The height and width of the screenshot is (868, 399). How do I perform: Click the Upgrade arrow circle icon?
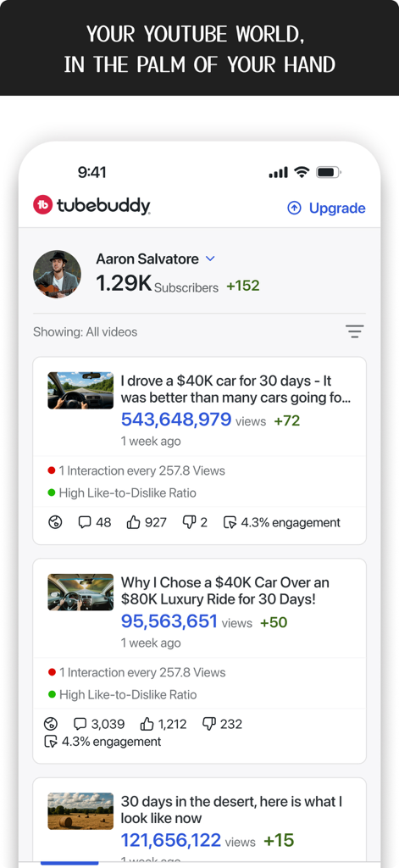(x=294, y=209)
